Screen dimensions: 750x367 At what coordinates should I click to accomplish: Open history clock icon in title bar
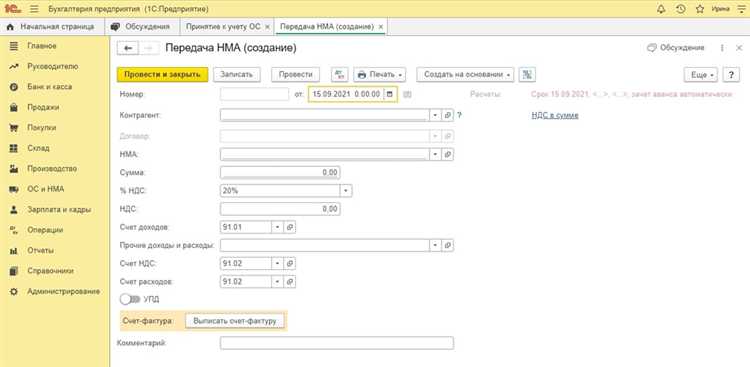coord(681,9)
